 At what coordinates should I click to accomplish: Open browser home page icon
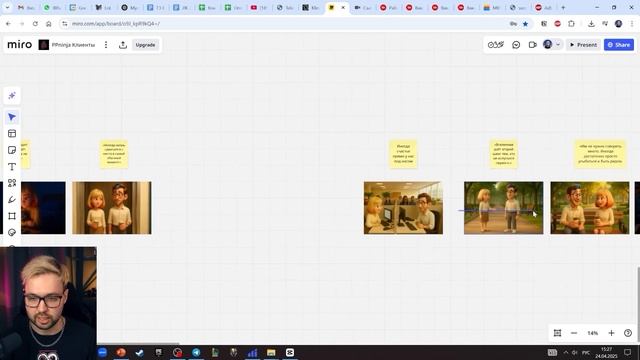click(49, 24)
